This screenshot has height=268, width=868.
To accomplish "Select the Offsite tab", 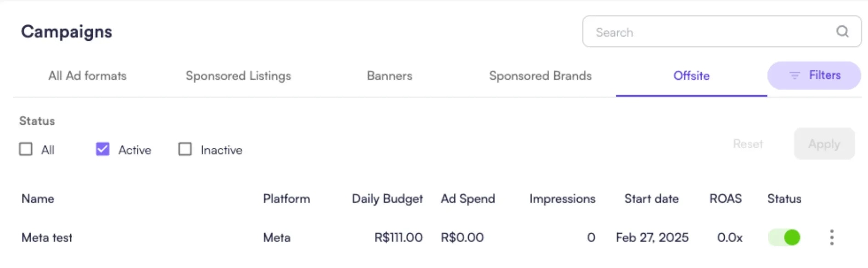I will tap(691, 76).
